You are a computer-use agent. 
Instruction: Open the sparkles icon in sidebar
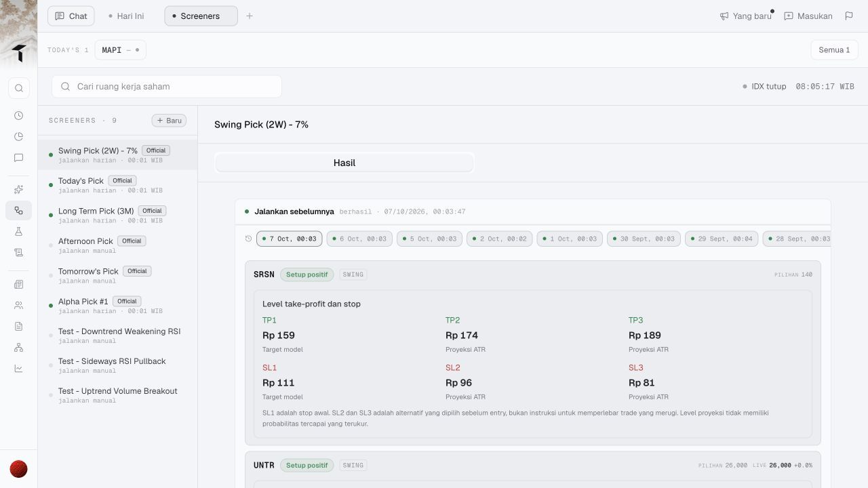pos(19,190)
